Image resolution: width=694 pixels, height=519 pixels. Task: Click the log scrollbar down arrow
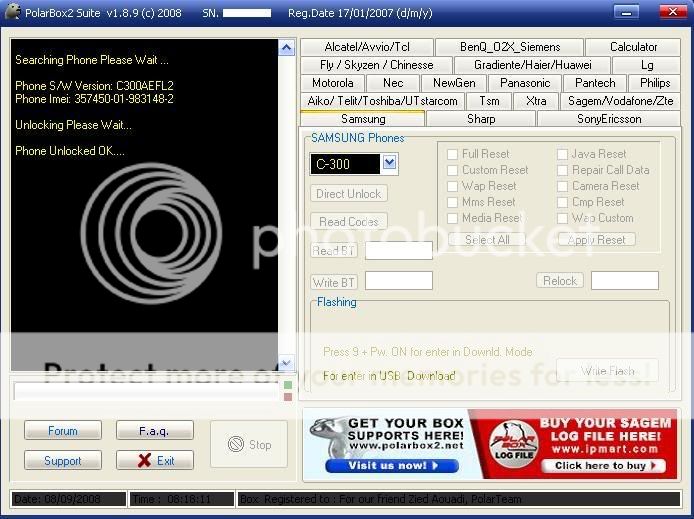click(x=286, y=363)
